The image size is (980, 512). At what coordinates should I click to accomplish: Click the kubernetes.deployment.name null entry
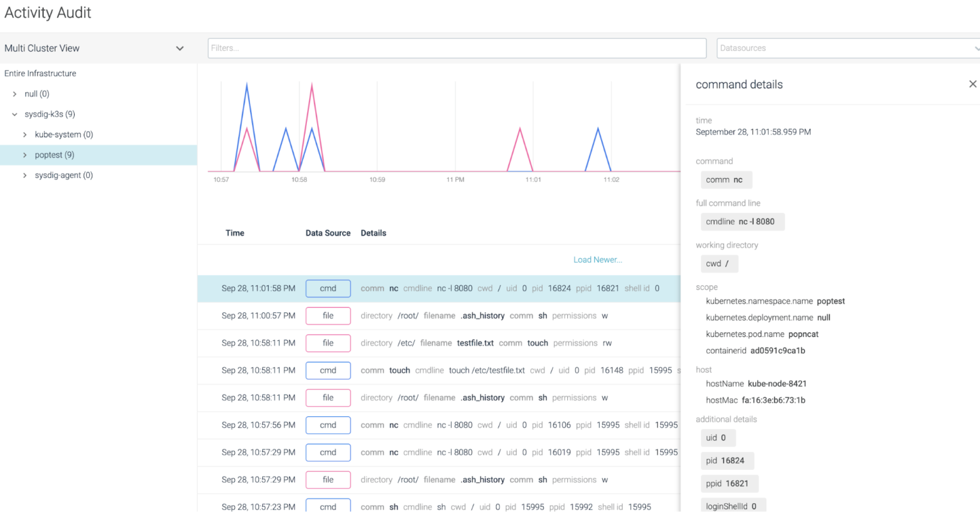coord(768,318)
